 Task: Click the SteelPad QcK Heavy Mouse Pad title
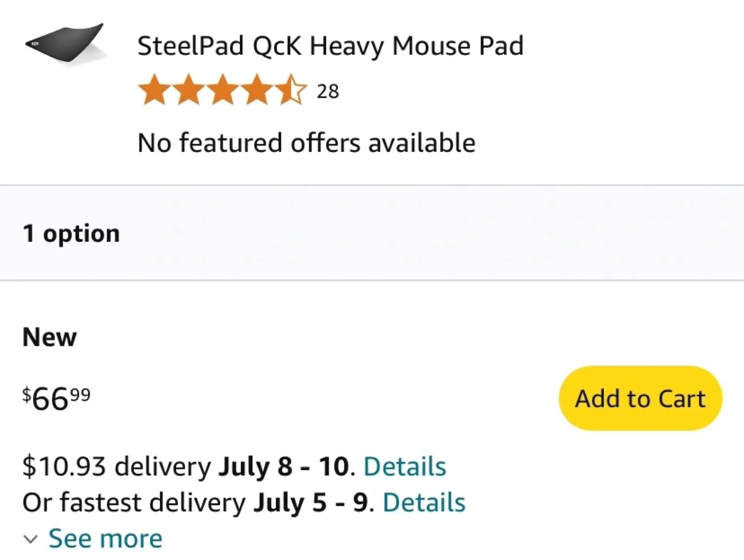(331, 45)
